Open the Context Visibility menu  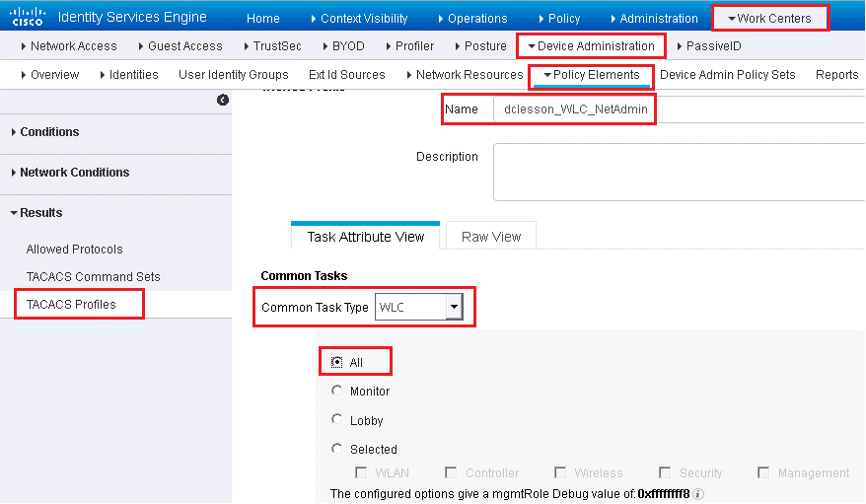coord(359,18)
